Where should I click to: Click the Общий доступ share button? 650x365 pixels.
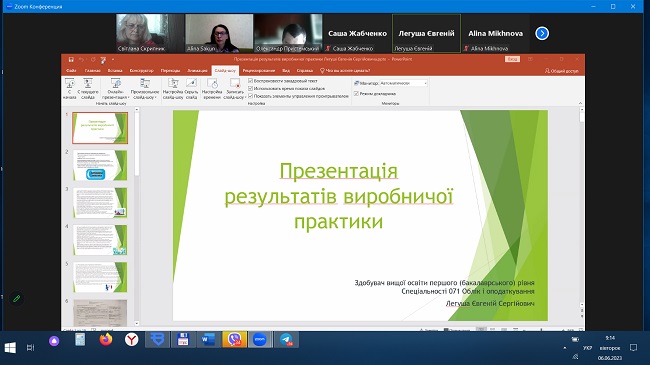click(561, 71)
